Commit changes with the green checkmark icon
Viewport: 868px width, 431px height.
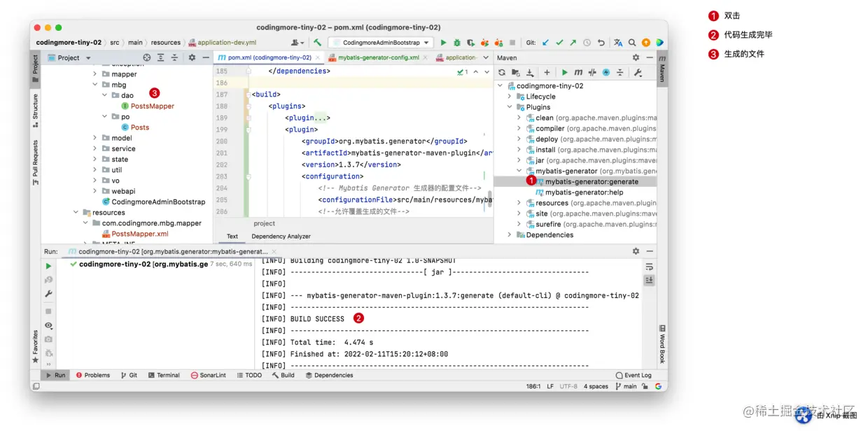pyautogui.click(x=559, y=43)
